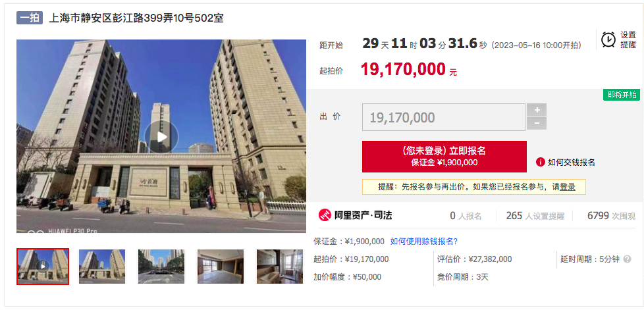Select the second building entrance thumbnail

[x=102, y=266]
